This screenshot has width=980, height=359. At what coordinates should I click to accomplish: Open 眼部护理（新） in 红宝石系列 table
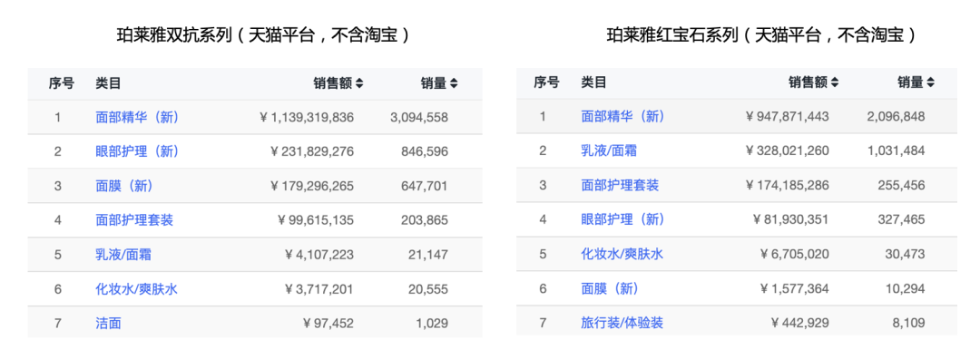click(x=622, y=219)
